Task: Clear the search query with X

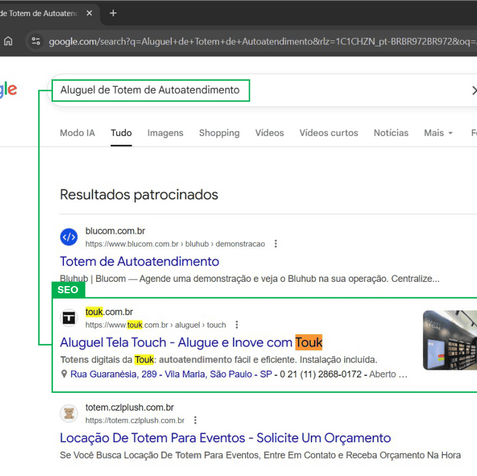Action: pos(474,90)
